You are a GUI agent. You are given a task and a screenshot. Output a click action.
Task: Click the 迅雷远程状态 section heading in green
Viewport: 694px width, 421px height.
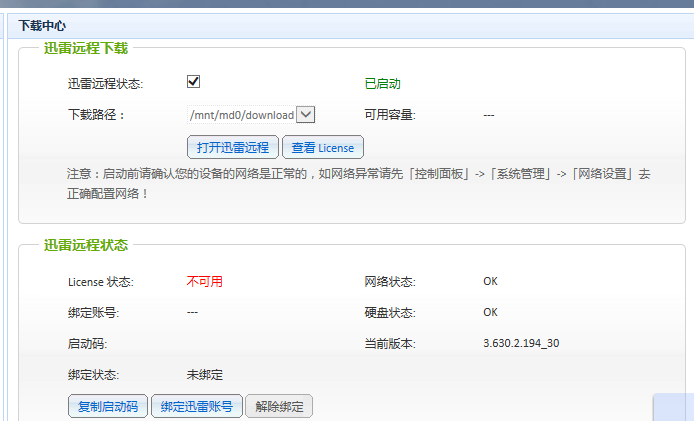(x=86, y=244)
